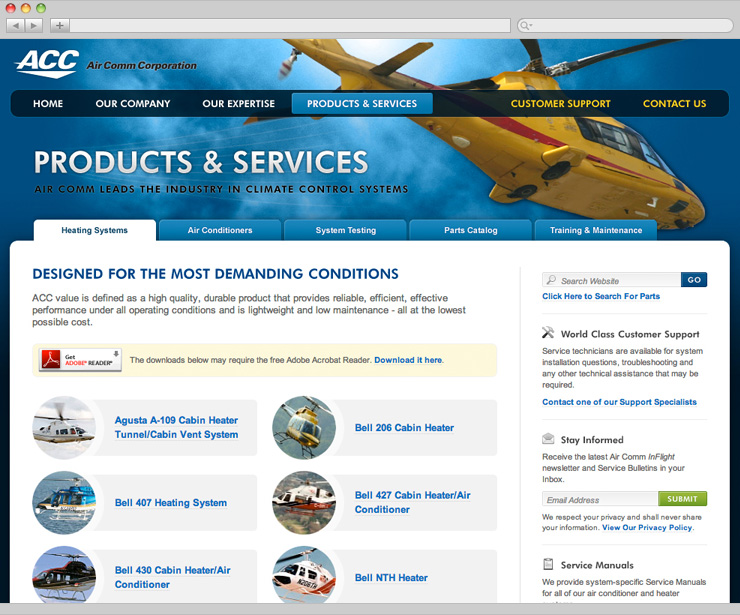Click the ACC Air Comm Corporation logo
The width and height of the screenshot is (740, 615).
(107, 63)
